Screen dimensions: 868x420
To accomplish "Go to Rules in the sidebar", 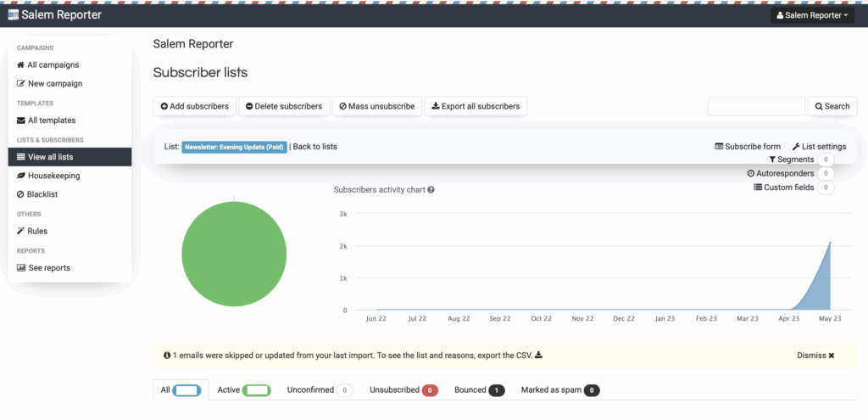I will click(36, 231).
